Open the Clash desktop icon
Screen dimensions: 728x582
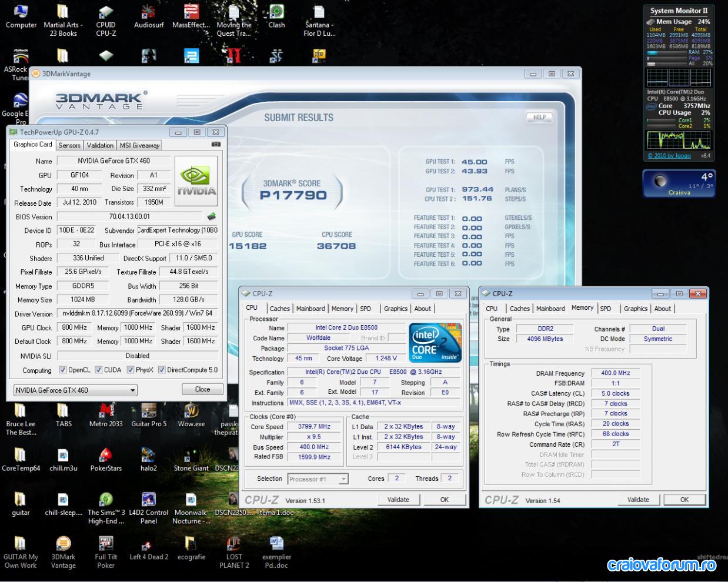(276, 17)
